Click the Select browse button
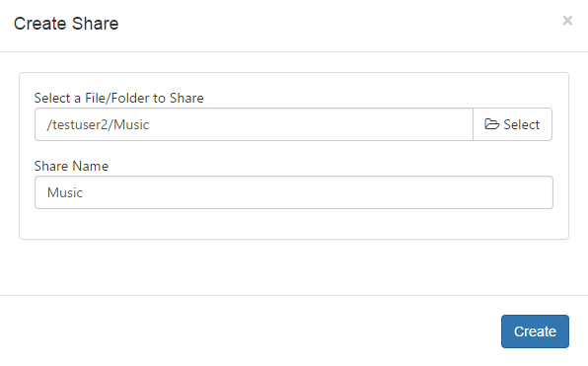 pyautogui.click(x=512, y=124)
